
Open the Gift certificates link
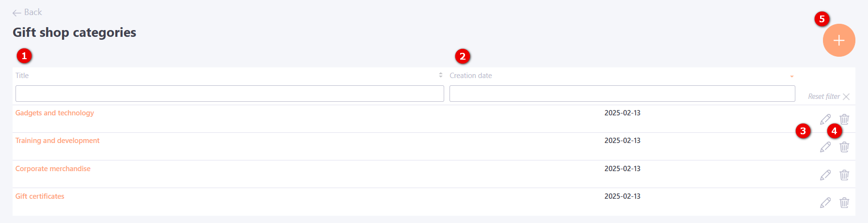pos(40,196)
